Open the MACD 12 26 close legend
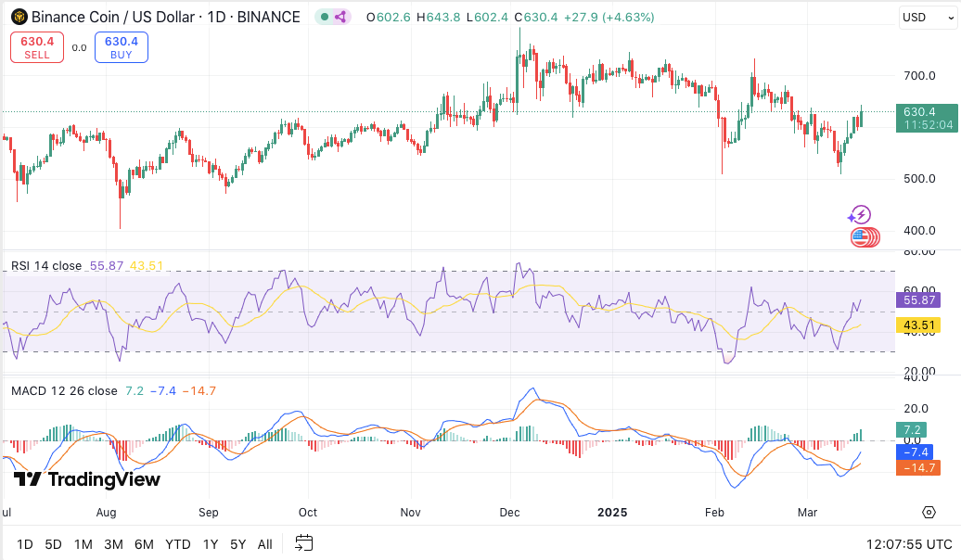Viewport: 961px width, 560px height. (x=63, y=390)
